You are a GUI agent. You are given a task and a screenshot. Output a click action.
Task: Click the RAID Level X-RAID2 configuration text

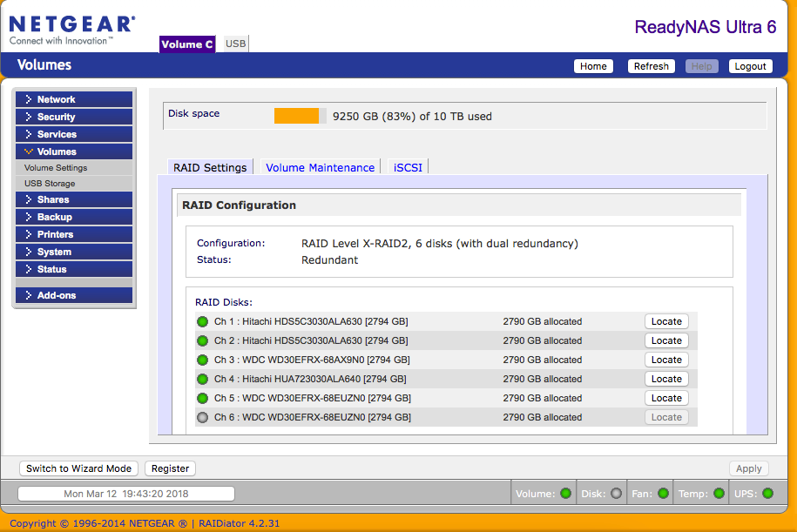(440, 244)
